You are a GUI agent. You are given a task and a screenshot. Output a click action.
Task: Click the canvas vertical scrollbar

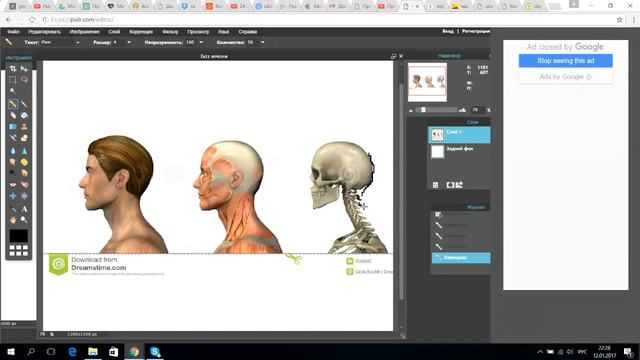[x=401, y=192]
